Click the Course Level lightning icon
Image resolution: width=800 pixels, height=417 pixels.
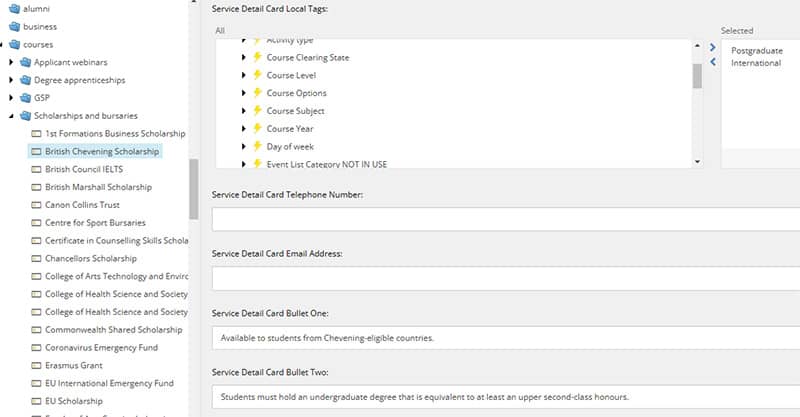(x=258, y=75)
